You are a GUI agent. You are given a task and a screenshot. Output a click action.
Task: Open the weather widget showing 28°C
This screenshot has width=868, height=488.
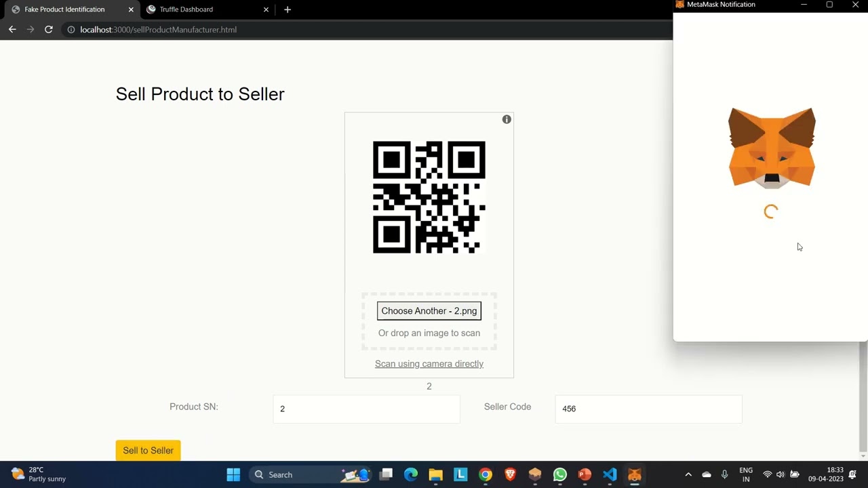click(39, 474)
